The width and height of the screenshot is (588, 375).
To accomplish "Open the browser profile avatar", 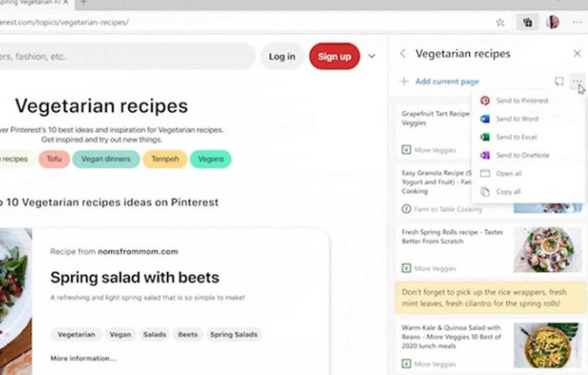I will (552, 23).
